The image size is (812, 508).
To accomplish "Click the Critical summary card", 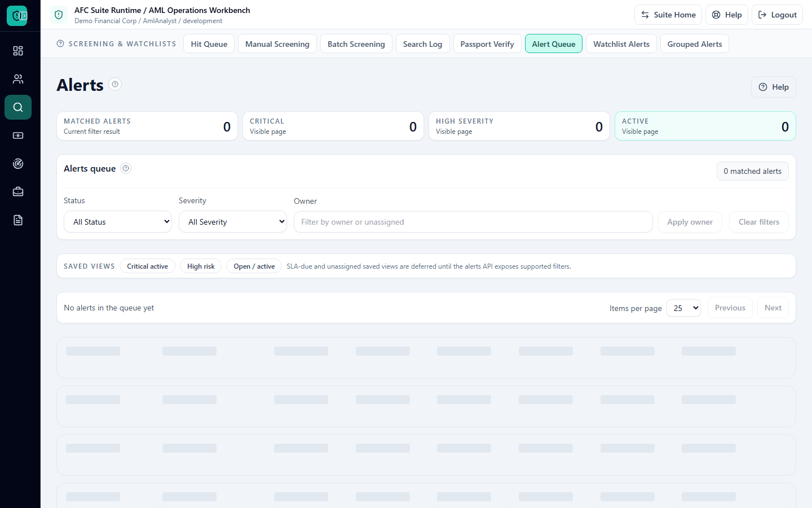I will click(333, 126).
